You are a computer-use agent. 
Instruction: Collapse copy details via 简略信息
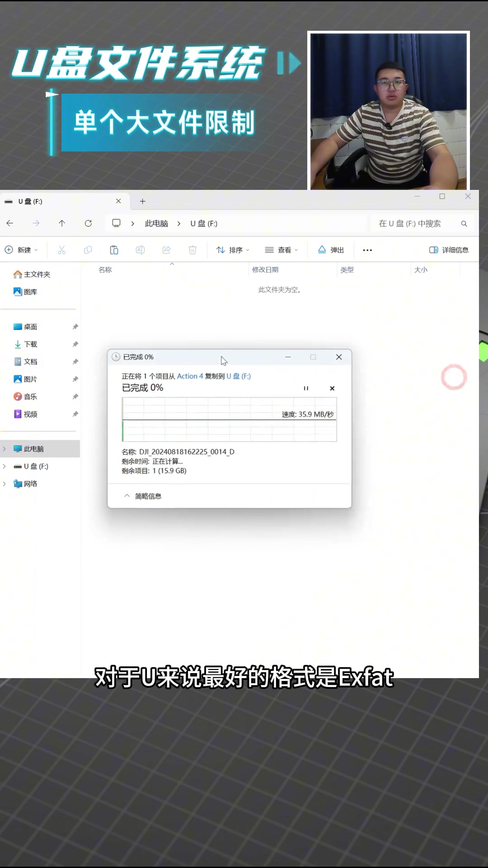point(143,496)
